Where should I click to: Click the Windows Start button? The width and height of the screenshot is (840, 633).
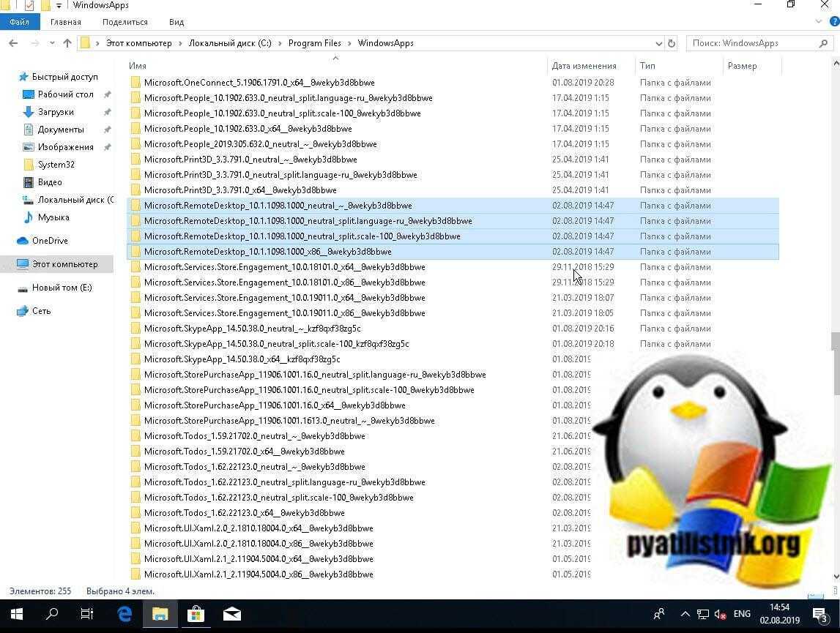[16, 614]
